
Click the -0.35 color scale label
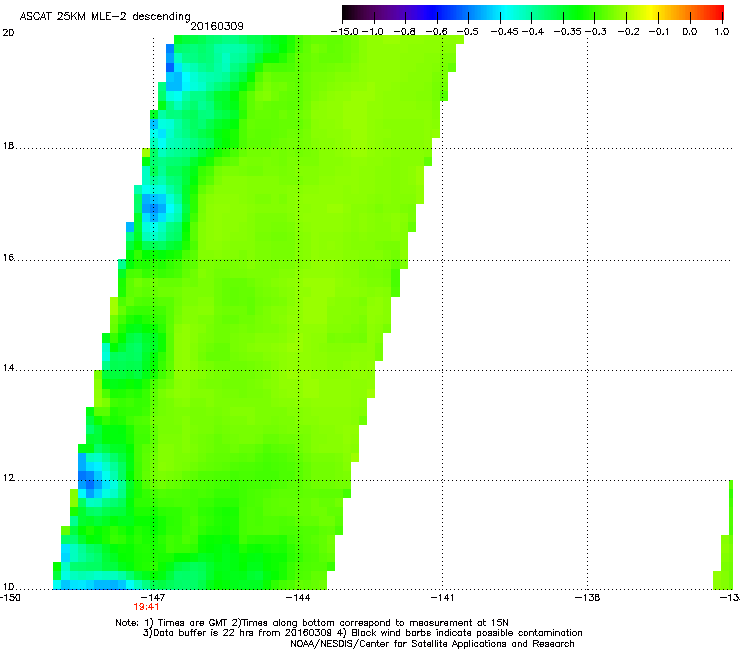pos(568,32)
